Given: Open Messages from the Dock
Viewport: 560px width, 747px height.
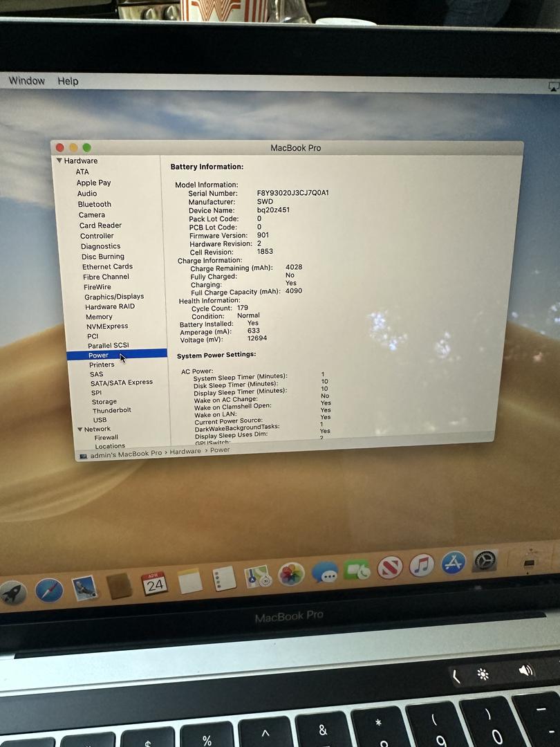Looking at the screenshot, I should pyautogui.click(x=325, y=572).
